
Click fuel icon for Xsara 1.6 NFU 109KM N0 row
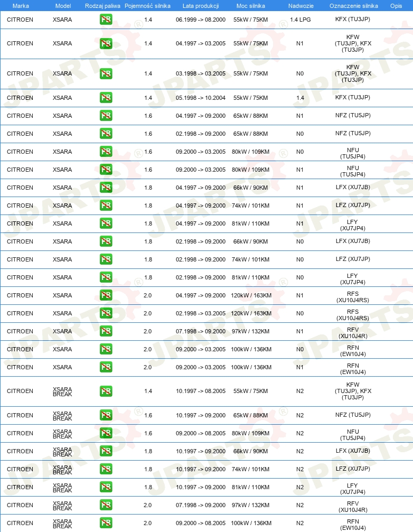click(x=106, y=152)
